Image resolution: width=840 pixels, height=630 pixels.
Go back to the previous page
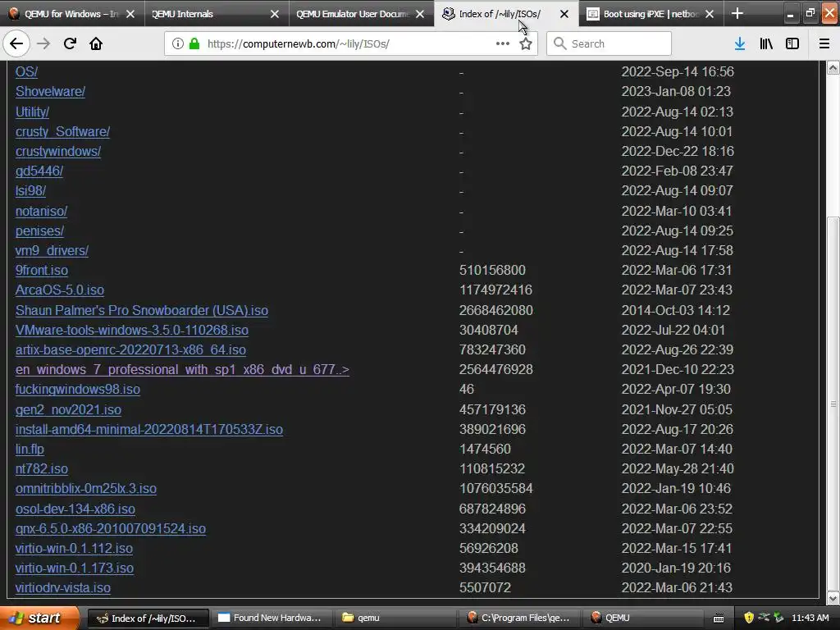tap(16, 44)
